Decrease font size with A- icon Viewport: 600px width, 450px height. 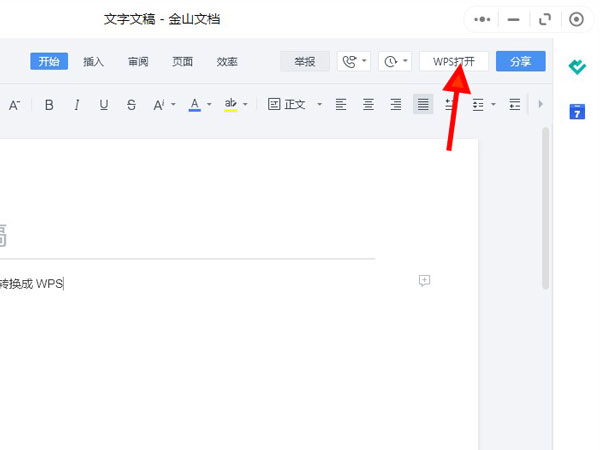(14, 105)
